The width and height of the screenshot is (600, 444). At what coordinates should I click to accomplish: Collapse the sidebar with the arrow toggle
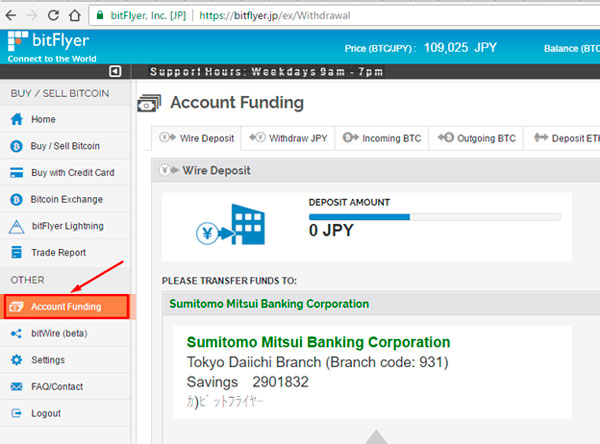(x=115, y=71)
